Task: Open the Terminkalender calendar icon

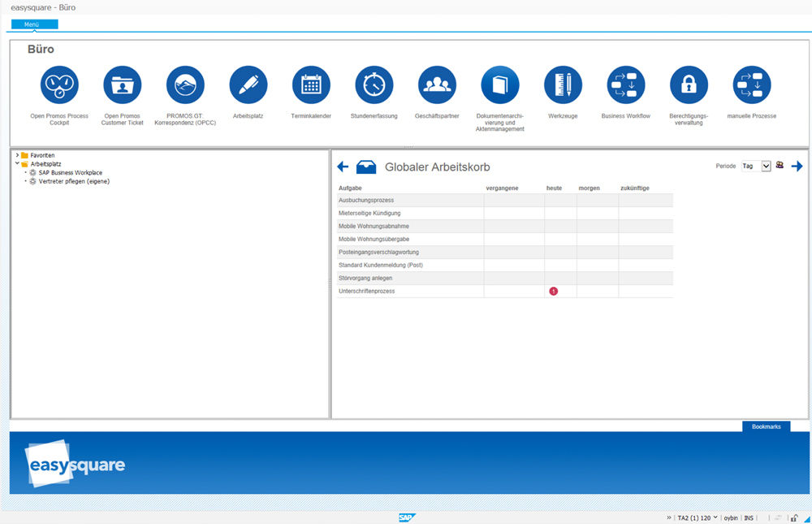Action: (311, 85)
